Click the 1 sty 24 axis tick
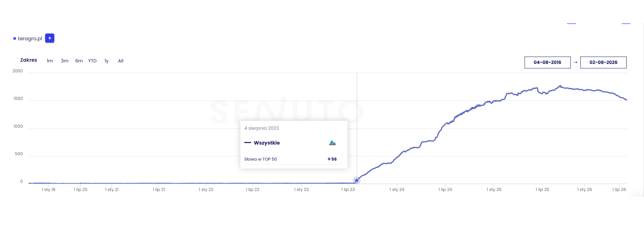644x234 pixels. pos(397,190)
